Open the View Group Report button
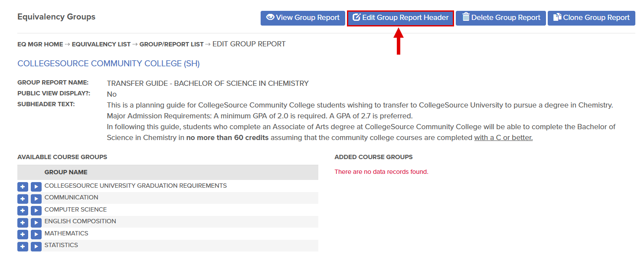Screen dimensions: 644x261 [303, 18]
